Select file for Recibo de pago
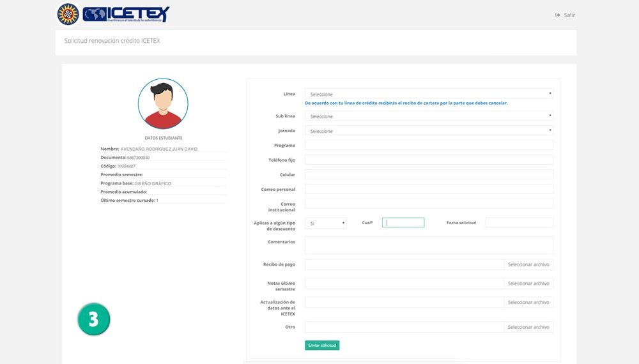Screen dimensions: 639x364 click(528, 264)
